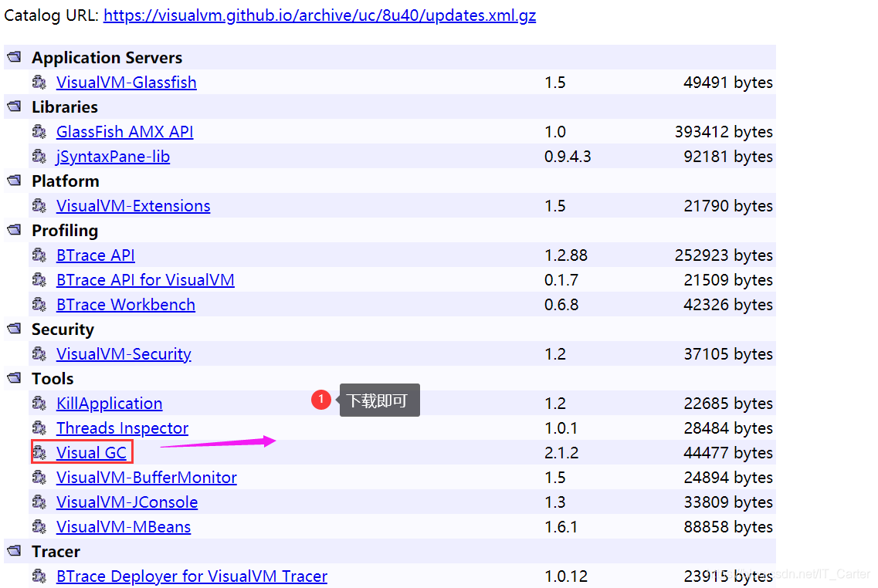Click the 88858 bytes size value
The height and width of the screenshot is (588, 878).
(x=728, y=527)
